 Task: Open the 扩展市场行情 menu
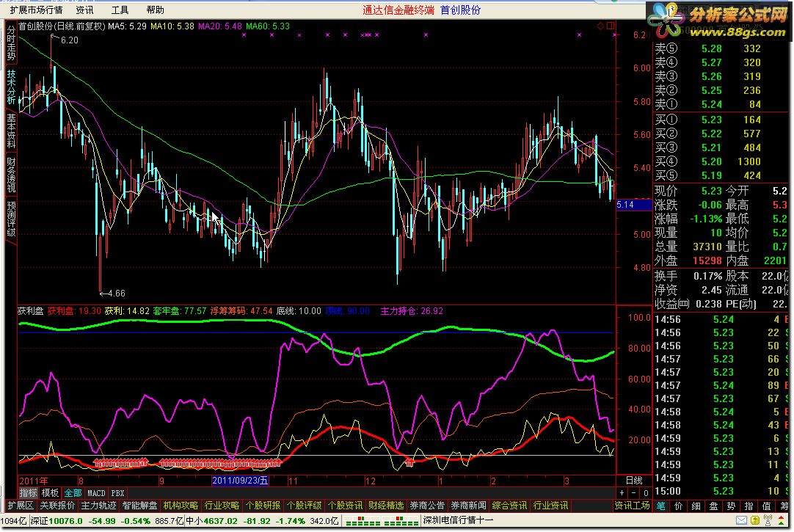click(37, 10)
